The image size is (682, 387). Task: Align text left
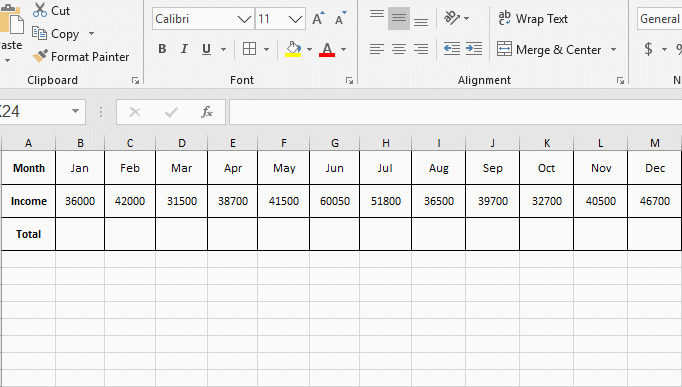tap(377, 49)
